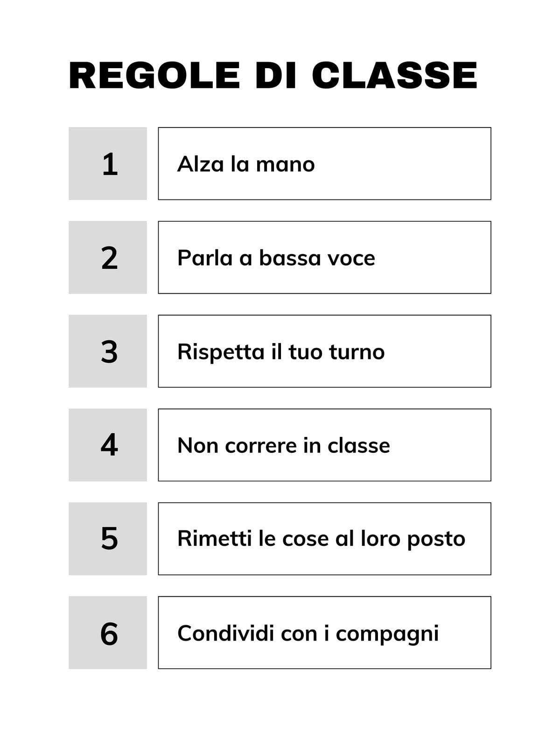
Task: Select the word CLASSE in the heading
Action: click(395, 75)
